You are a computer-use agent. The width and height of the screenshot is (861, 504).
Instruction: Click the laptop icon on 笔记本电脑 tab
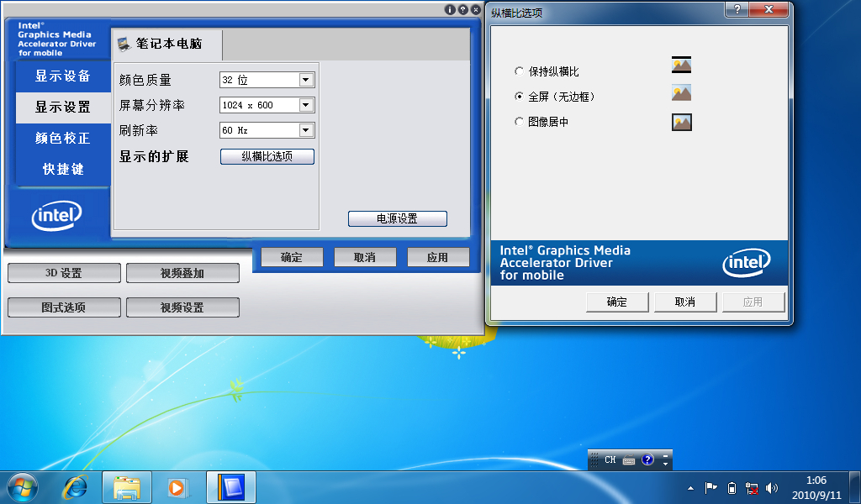(124, 44)
